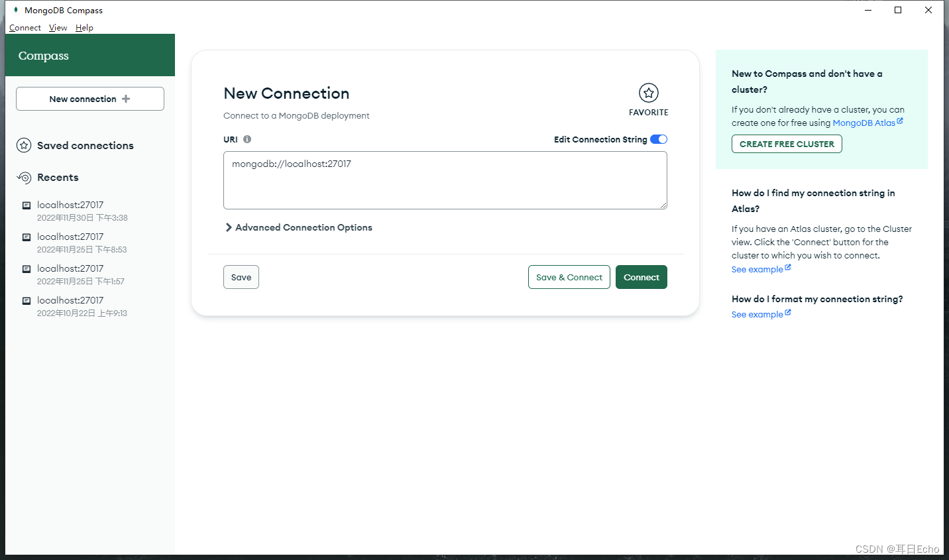Click the info icon next to URI
The image size is (949, 560).
click(x=247, y=139)
